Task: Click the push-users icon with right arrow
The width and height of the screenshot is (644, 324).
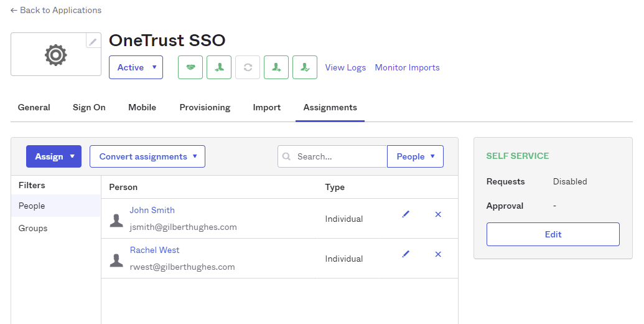Action: coord(276,67)
